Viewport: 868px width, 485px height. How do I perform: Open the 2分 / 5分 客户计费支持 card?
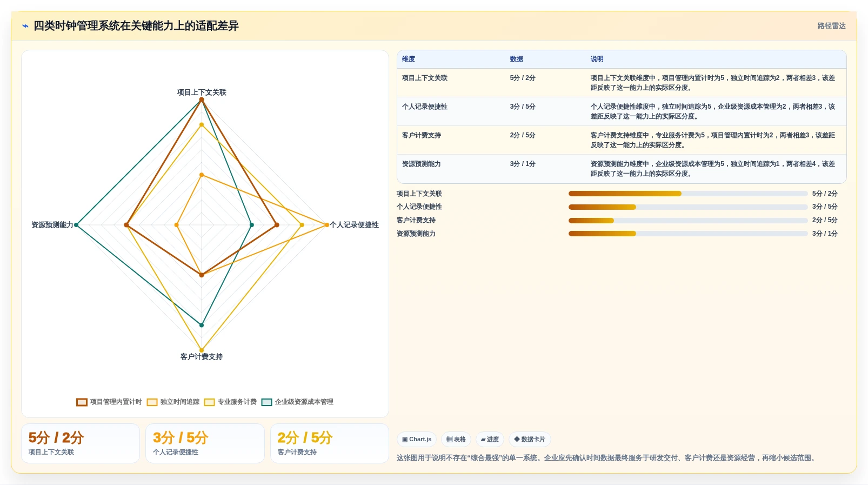pyautogui.click(x=330, y=443)
